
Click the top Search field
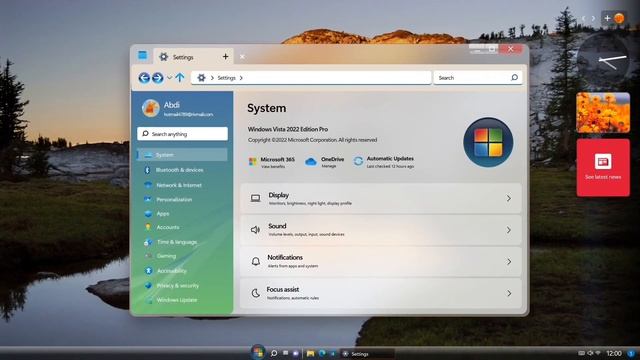(x=478, y=78)
